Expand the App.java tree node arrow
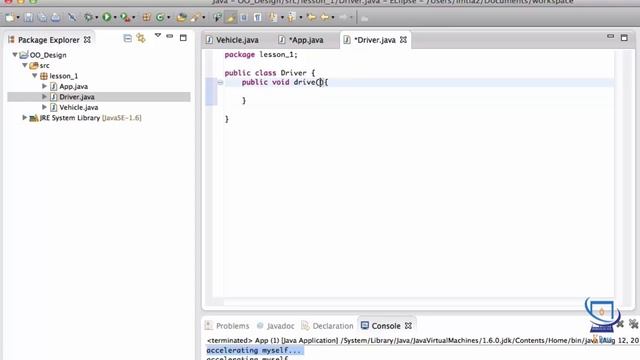 (44, 86)
